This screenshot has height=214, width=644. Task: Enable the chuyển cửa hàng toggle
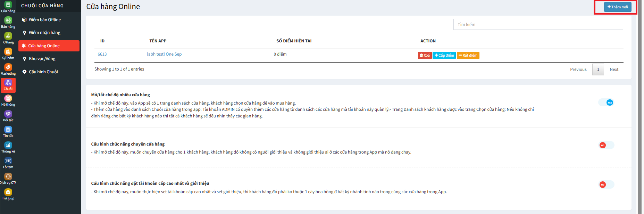(607, 145)
